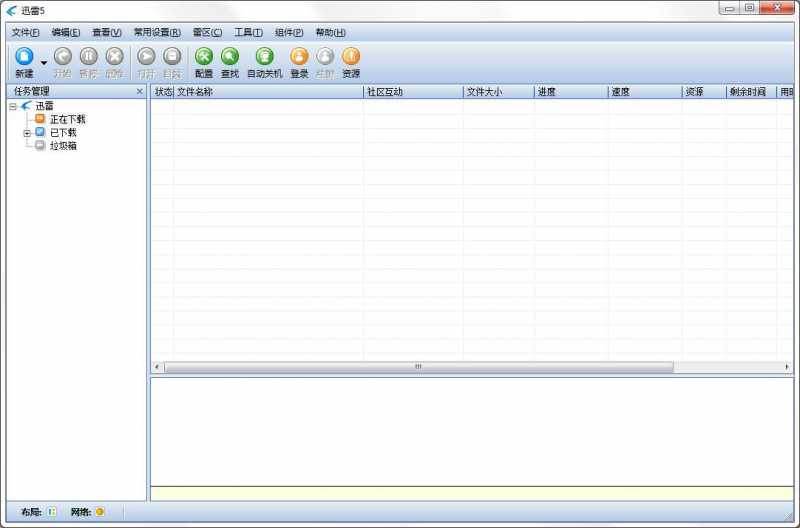This screenshot has height=528, width=800.
Task: Click the horizontal scrollbar right arrow
Action: coord(787,367)
